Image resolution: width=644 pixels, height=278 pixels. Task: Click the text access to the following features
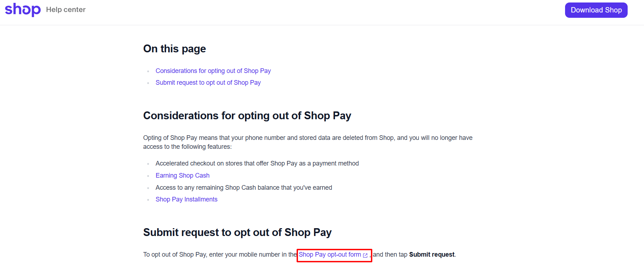(187, 147)
